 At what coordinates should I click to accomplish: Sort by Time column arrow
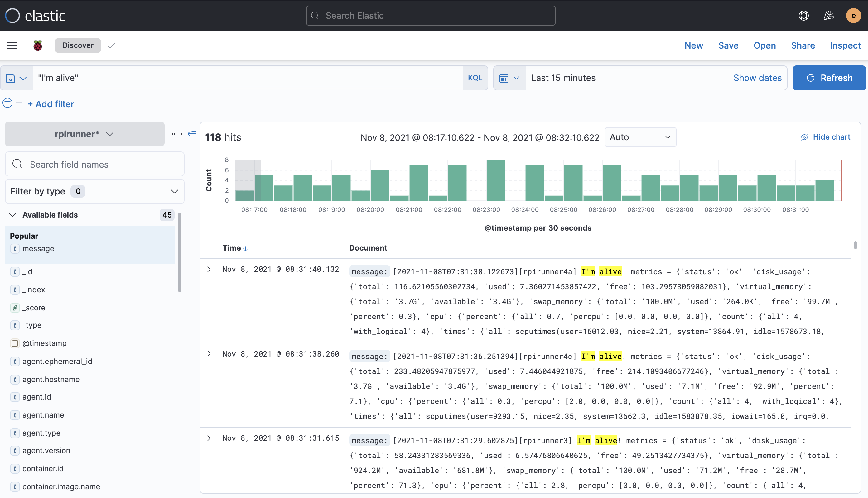point(245,248)
